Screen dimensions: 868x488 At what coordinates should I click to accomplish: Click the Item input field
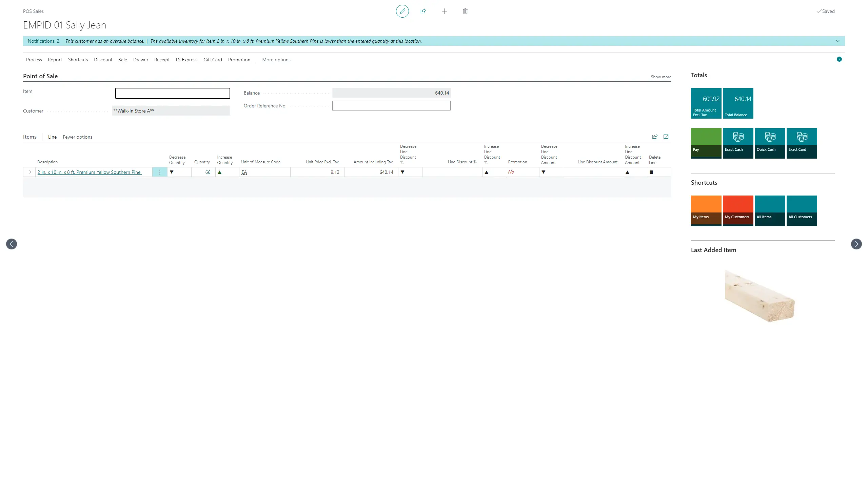click(x=173, y=93)
